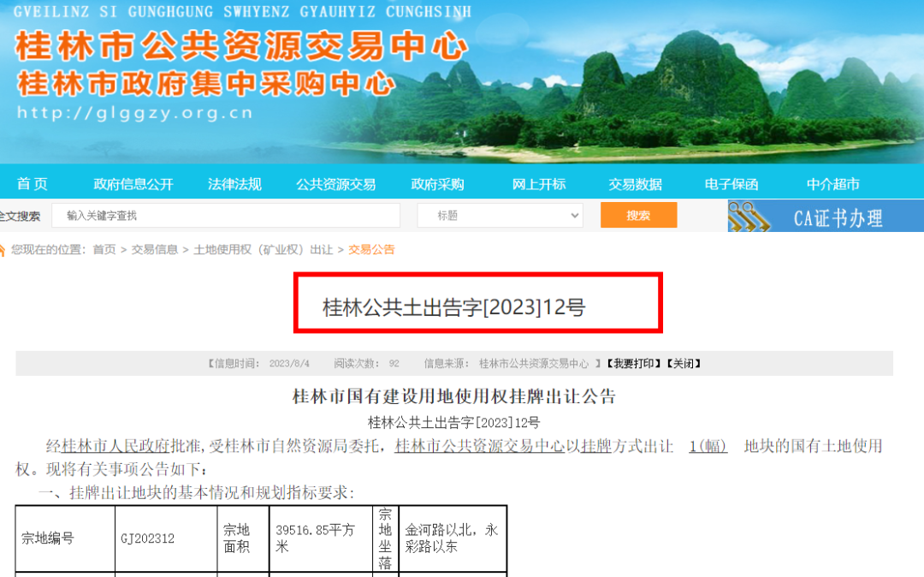Open the CA证书办理 banner
This screenshot has width=924, height=577.
(x=826, y=216)
